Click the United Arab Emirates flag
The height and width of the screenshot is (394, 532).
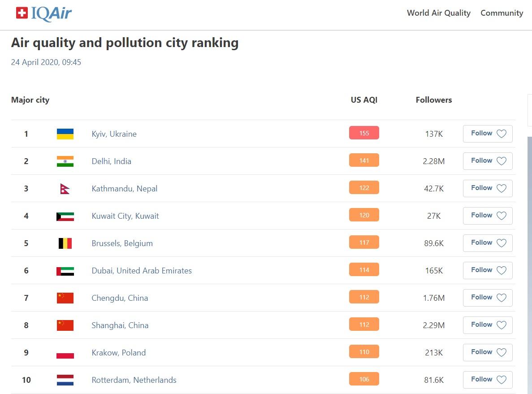point(65,271)
